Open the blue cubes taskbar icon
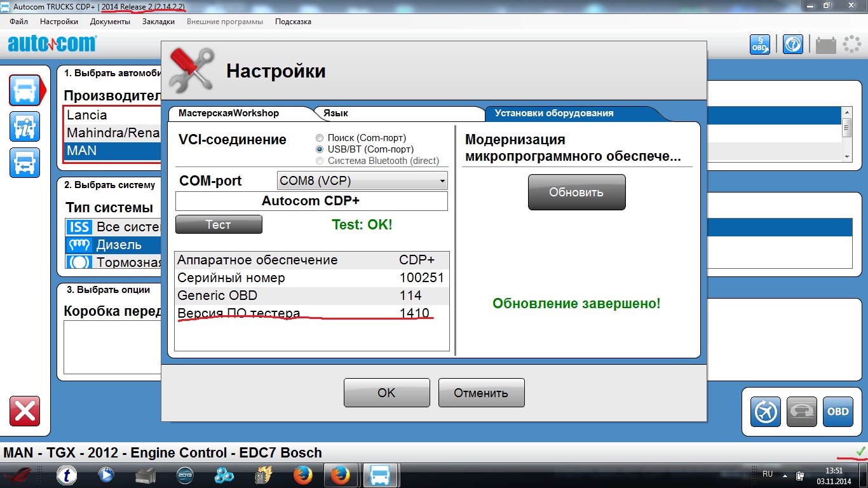The image size is (868, 488). (x=224, y=475)
